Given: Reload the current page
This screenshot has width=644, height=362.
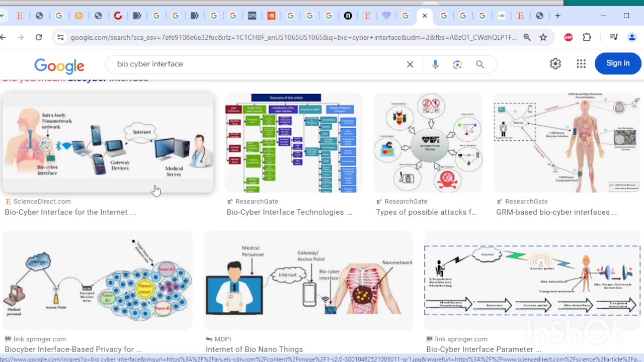Looking at the screenshot, I should click(x=39, y=37).
